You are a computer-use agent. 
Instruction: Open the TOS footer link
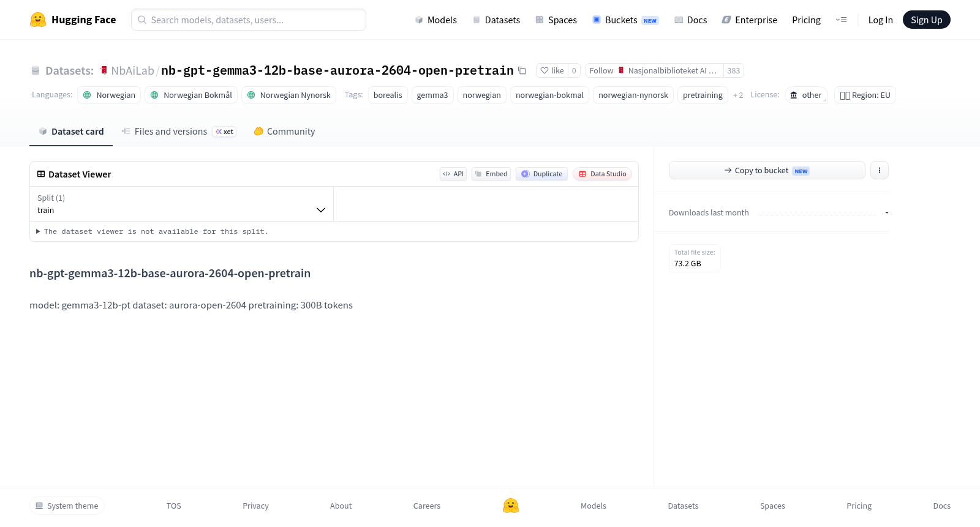pyautogui.click(x=174, y=506)
